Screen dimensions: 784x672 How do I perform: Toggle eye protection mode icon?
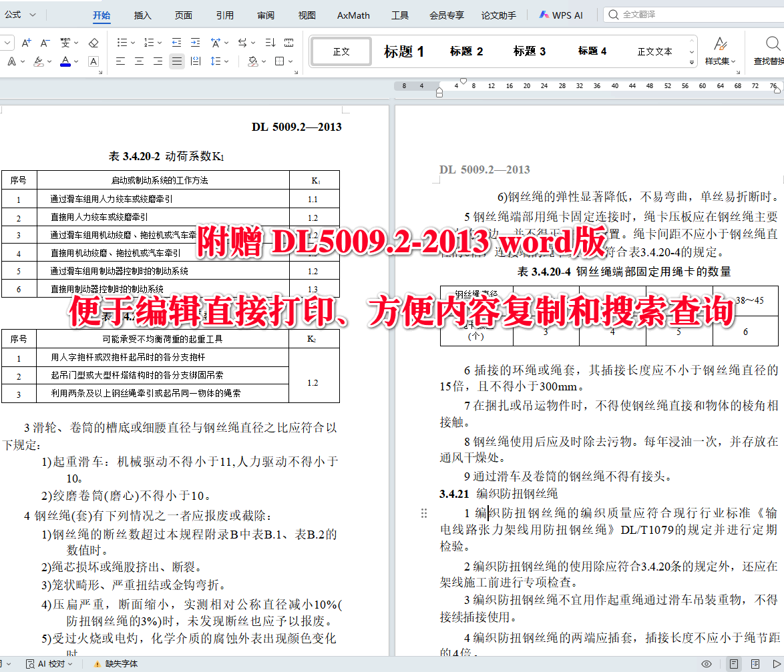[707, 664]
